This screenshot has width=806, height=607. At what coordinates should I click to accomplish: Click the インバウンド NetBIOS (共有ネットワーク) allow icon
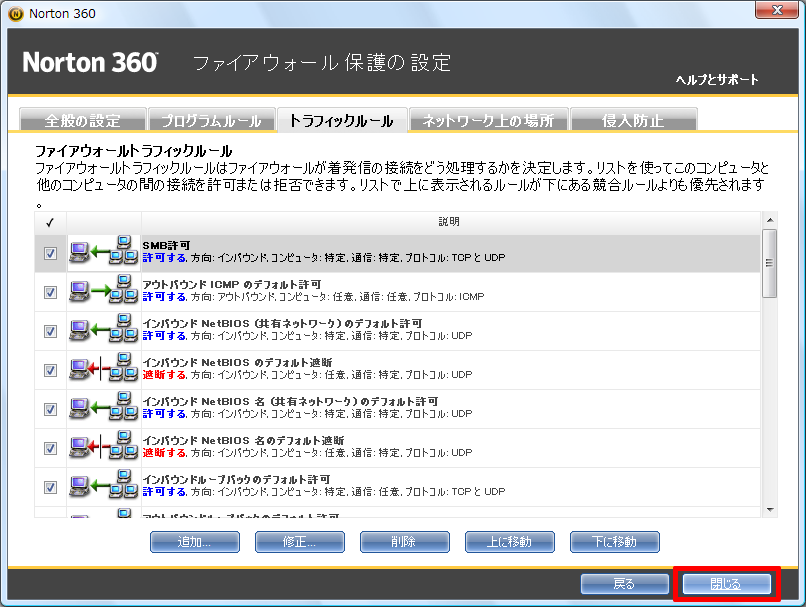pyautogui.click(x=103, y=331)
